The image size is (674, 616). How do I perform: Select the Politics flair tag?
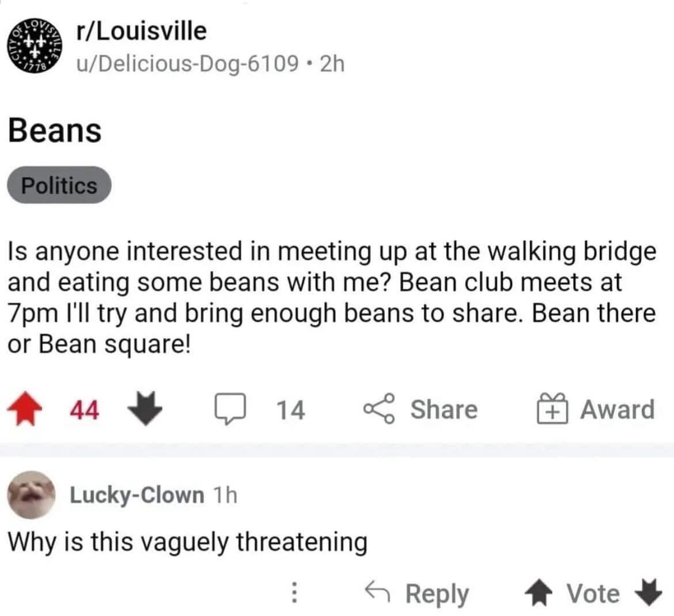(58, 185)
